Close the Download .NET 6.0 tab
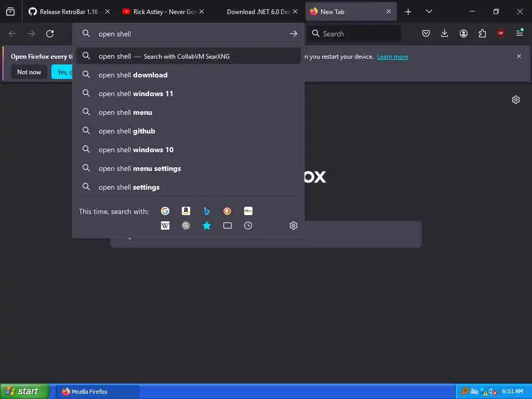 click(x=295, y=11)
